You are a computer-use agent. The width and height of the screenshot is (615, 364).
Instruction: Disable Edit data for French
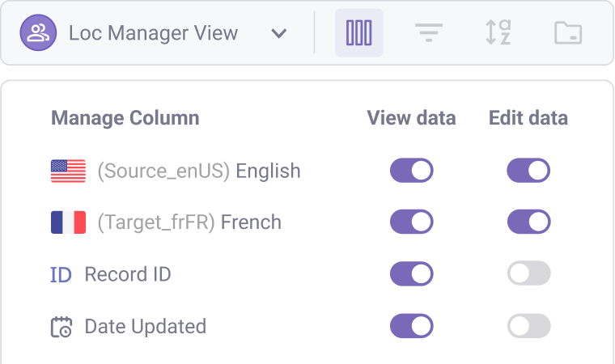coord(528,222)
